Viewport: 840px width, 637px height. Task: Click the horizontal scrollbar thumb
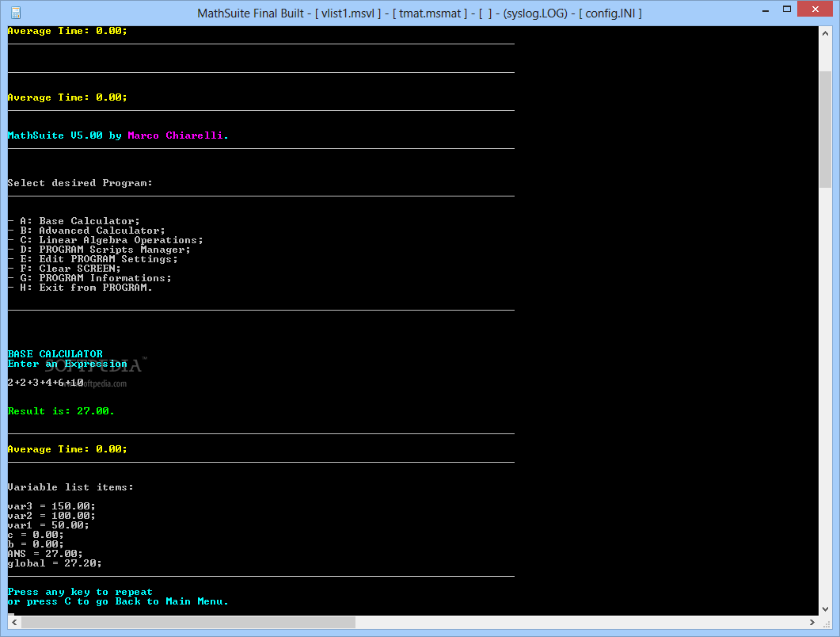[188, 622]
